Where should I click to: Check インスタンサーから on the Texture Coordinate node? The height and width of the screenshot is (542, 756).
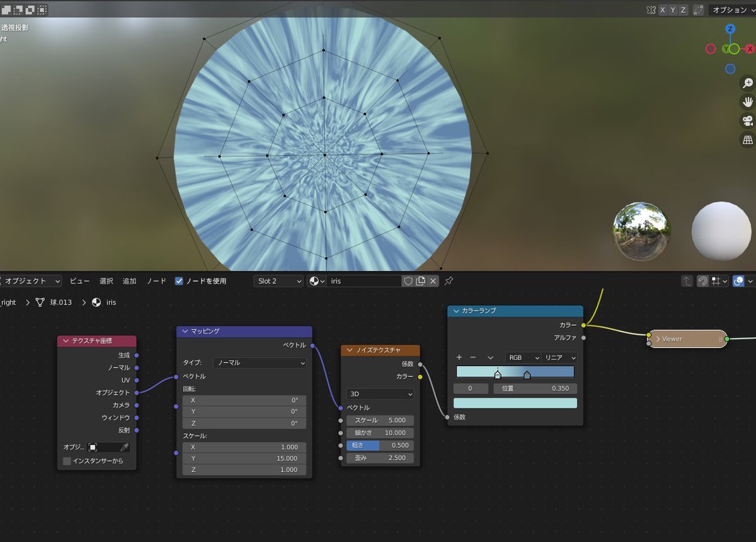[x=67, y=461]
